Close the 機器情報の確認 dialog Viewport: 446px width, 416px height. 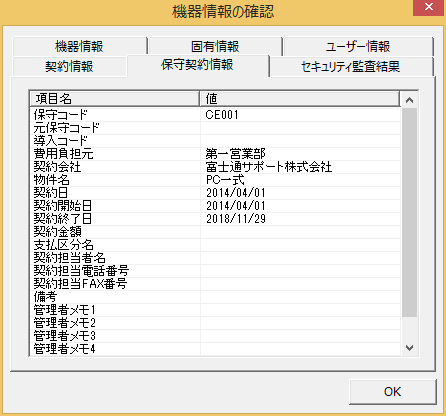[429, 7]
